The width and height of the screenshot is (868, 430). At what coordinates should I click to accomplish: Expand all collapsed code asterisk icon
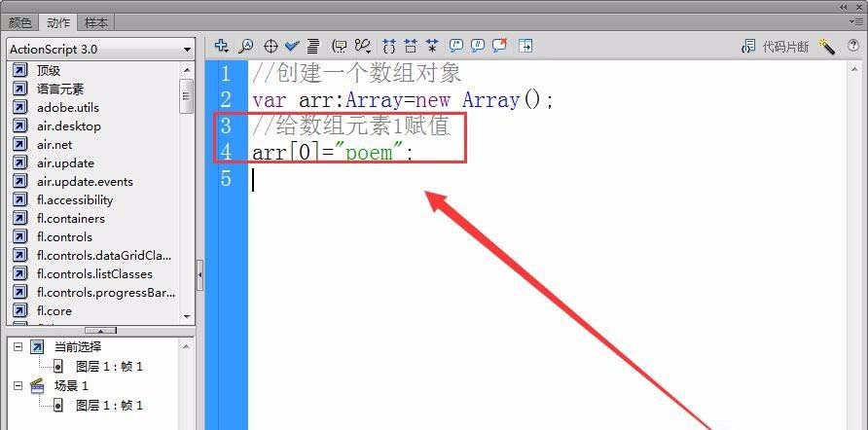tap(432, 46)
